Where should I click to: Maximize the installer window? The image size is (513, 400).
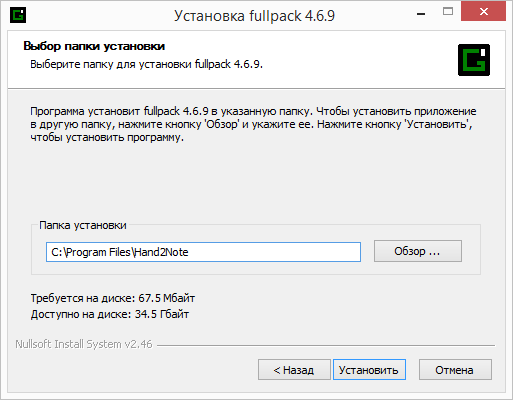tap(448, 12)
